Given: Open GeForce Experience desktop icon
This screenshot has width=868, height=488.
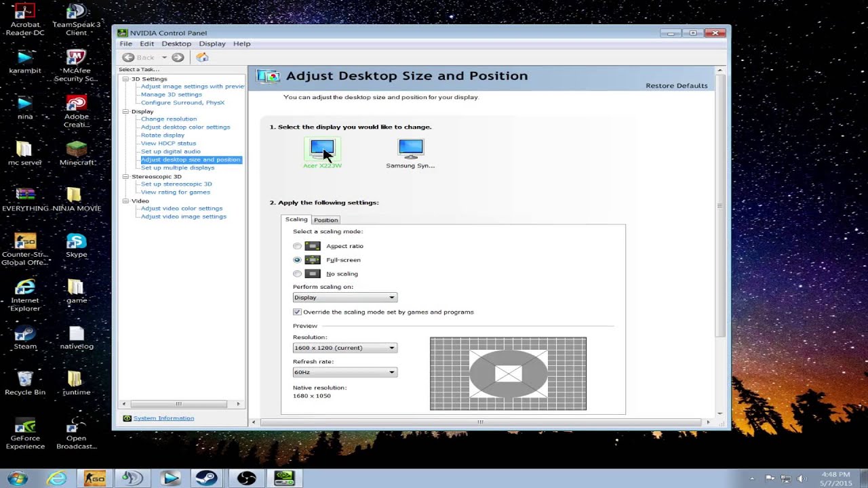Looking at the screenshot, I should (25, 434).
